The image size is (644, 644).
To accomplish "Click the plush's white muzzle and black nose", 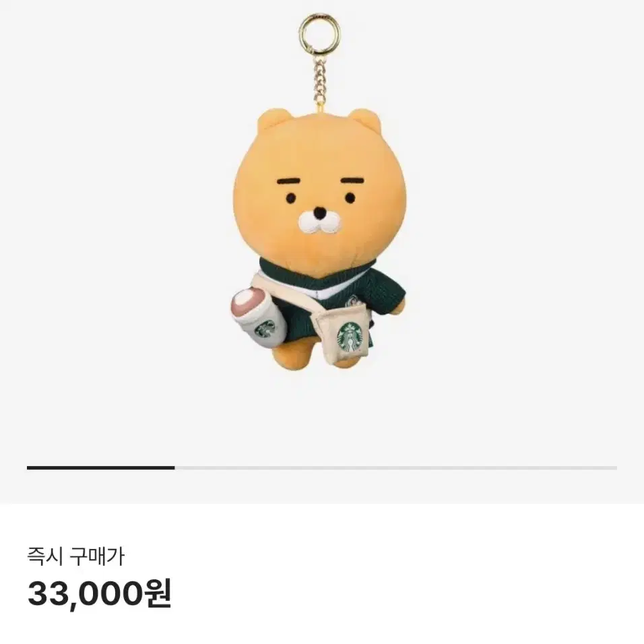I will (320, 222).
